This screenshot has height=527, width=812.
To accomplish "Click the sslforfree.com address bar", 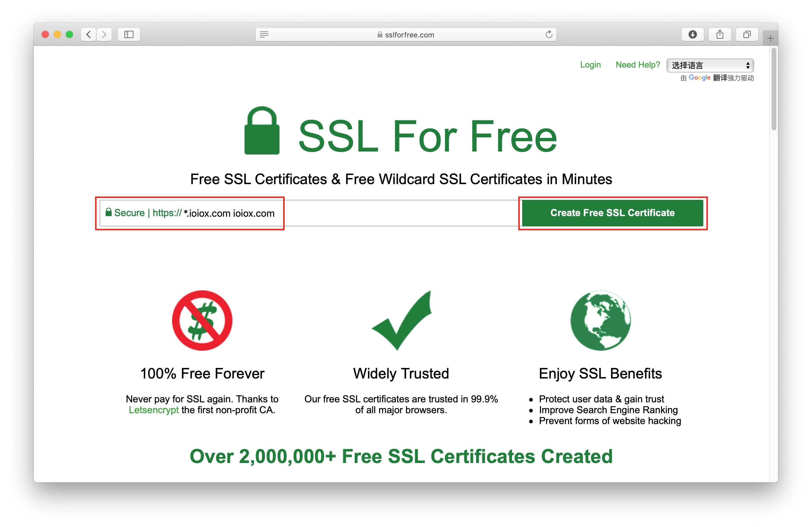I will pos(406,34).
